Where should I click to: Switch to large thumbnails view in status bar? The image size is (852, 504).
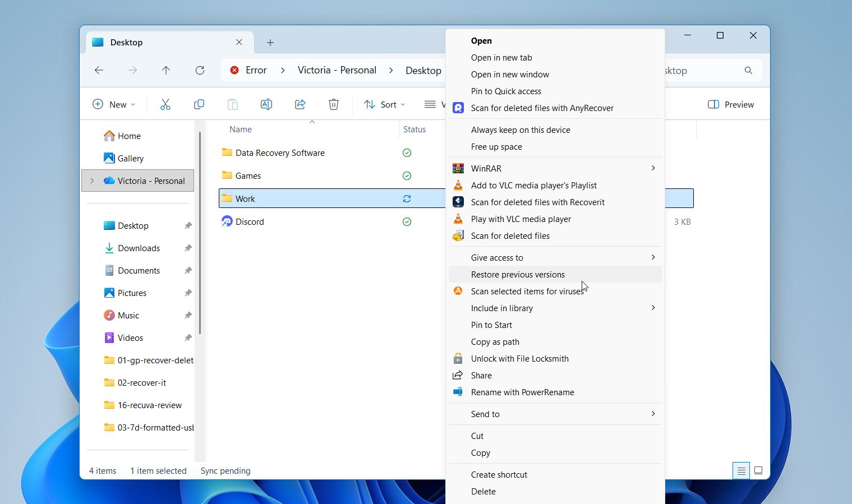(x=758, y=470)
